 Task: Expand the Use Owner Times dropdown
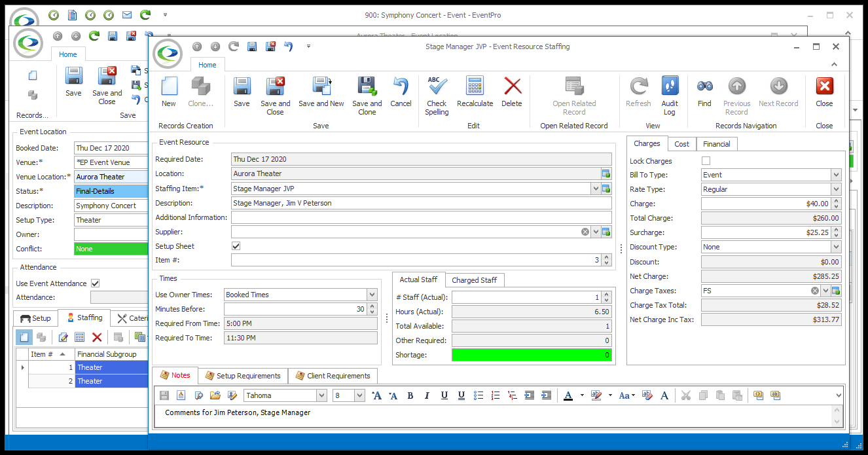[x=372, y=295]
